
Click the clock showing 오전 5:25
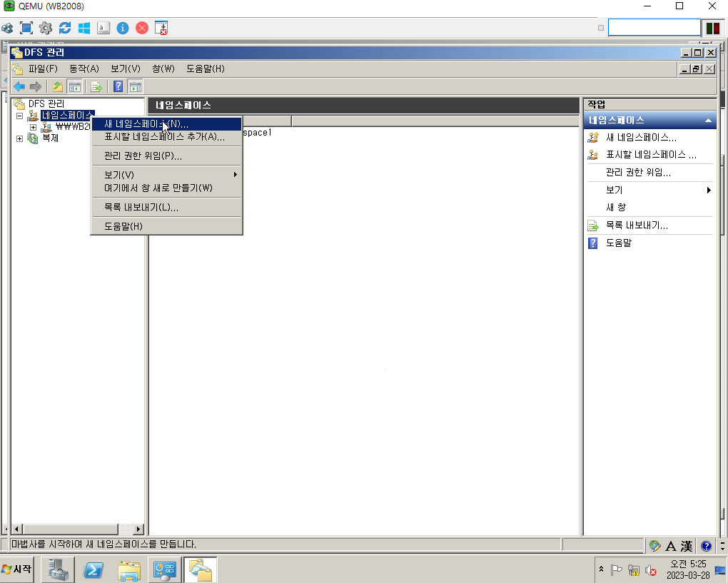coord(688,564)
